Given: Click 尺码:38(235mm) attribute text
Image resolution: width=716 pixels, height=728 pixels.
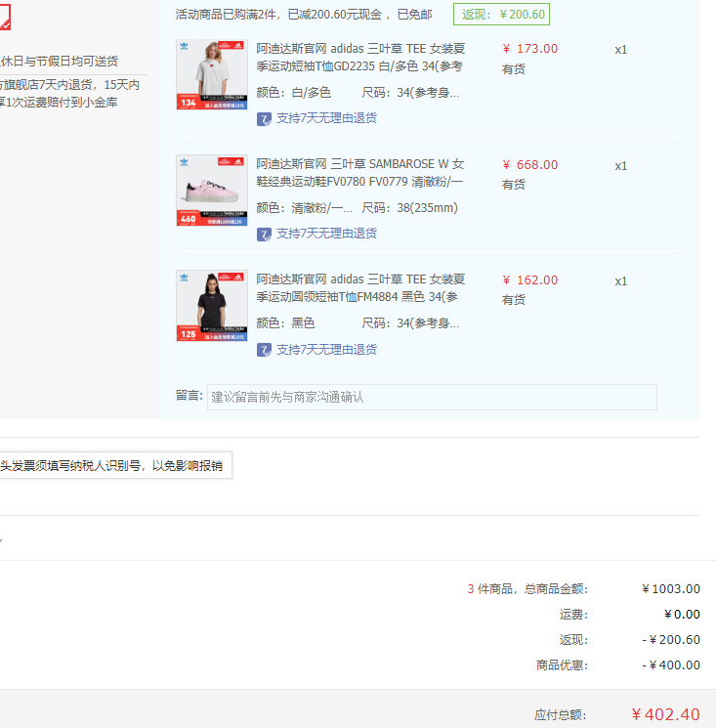Looking at the screenshot, I should [409, 207].
